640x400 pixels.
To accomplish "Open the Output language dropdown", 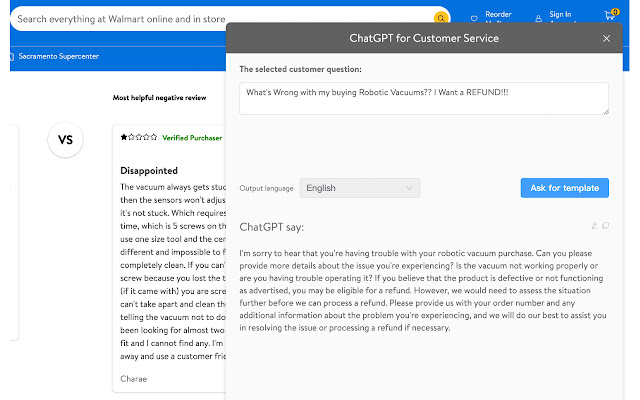I will tap(360, 188).
